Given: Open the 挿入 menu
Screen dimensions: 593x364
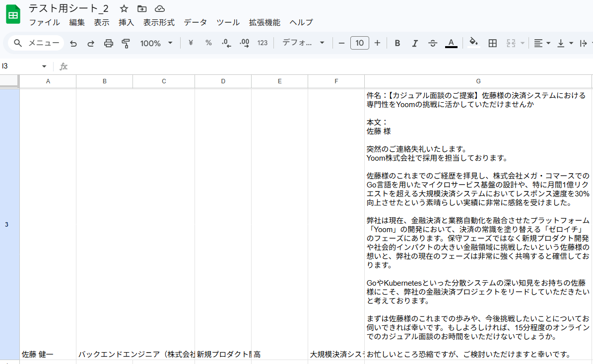Looking at the screenshot, I should [127, 22].
